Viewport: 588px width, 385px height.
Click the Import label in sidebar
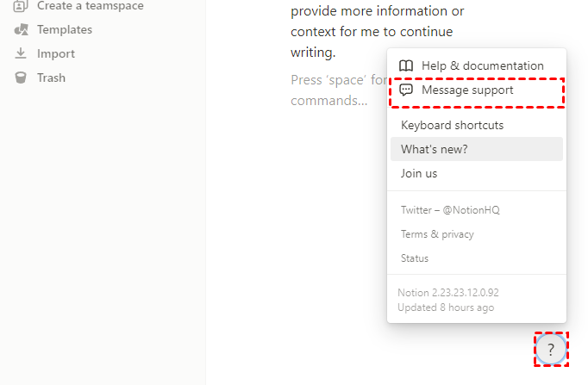pos(56,53)
